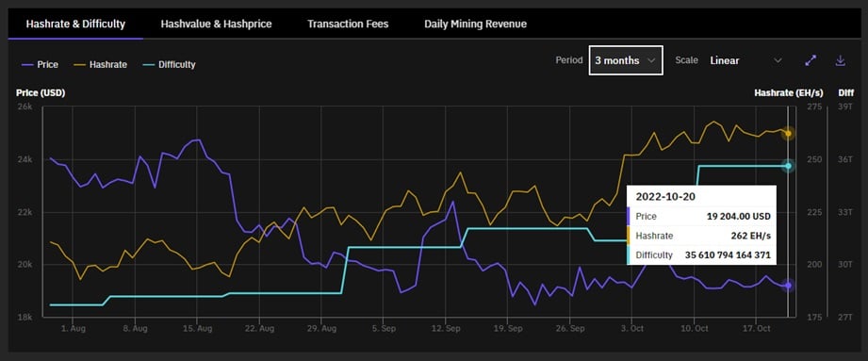The width and height of the screenshot is (868, 361).
Task: Switch to Transaction Fees tab
Action: coord(348,24)
